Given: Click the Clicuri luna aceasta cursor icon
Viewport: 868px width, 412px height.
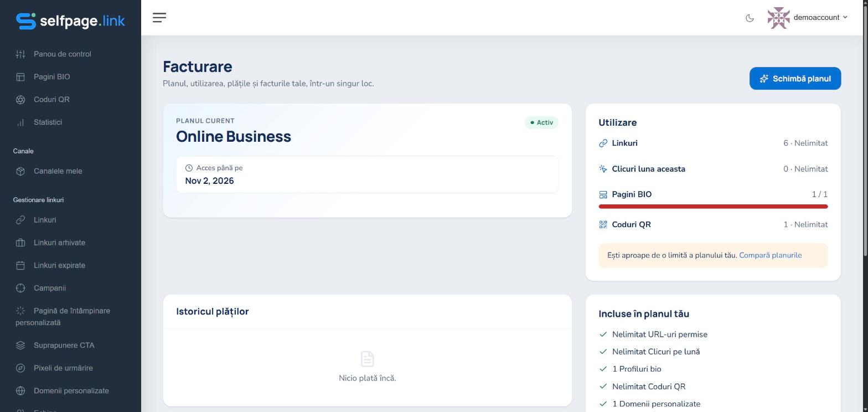Looking at the screenshot, I should pyautogui.click(x=603, y=169).
